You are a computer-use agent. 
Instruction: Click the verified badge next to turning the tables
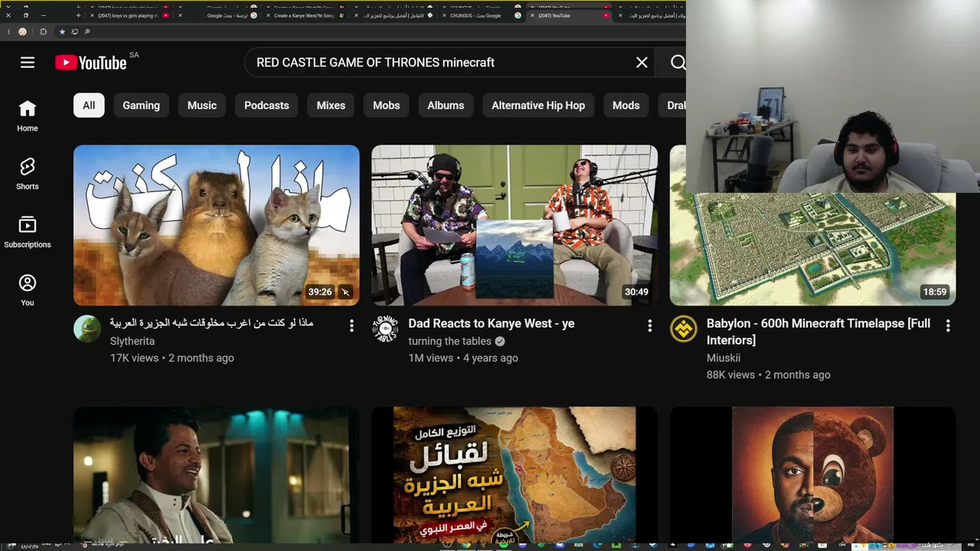click(500, 341)
